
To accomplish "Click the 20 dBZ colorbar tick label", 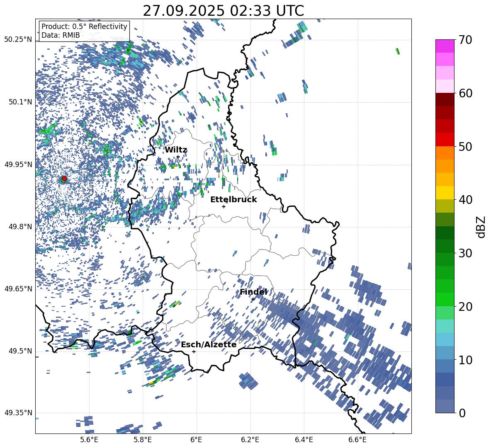I will click(x=466, y=306).
